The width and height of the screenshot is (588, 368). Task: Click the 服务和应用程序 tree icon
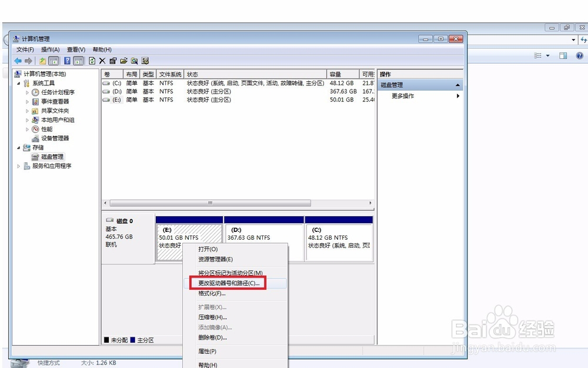pyautogui.click(x=26, y=166)
